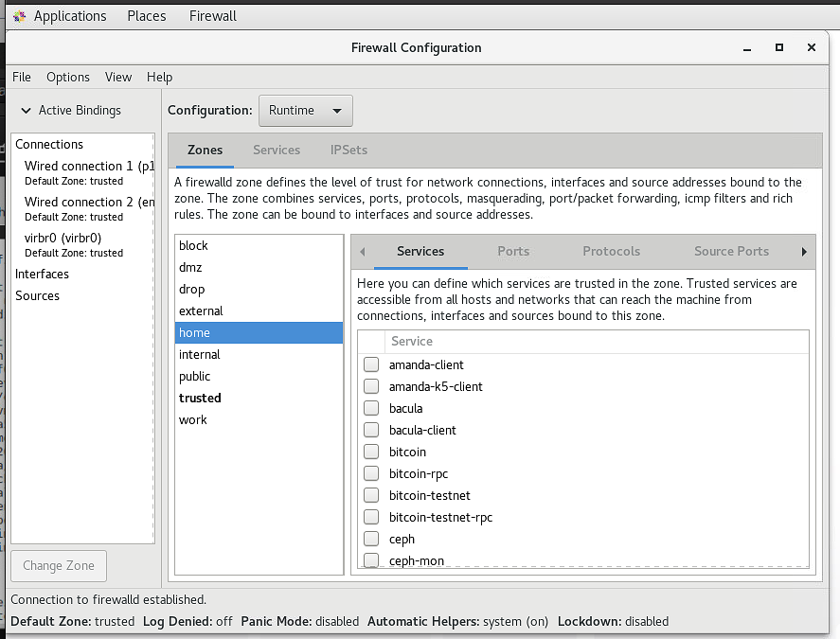The width and height of the screenshot is (840, 639).
Task: Enable the amanda-client service checkbox
Action: coord(371,364)
